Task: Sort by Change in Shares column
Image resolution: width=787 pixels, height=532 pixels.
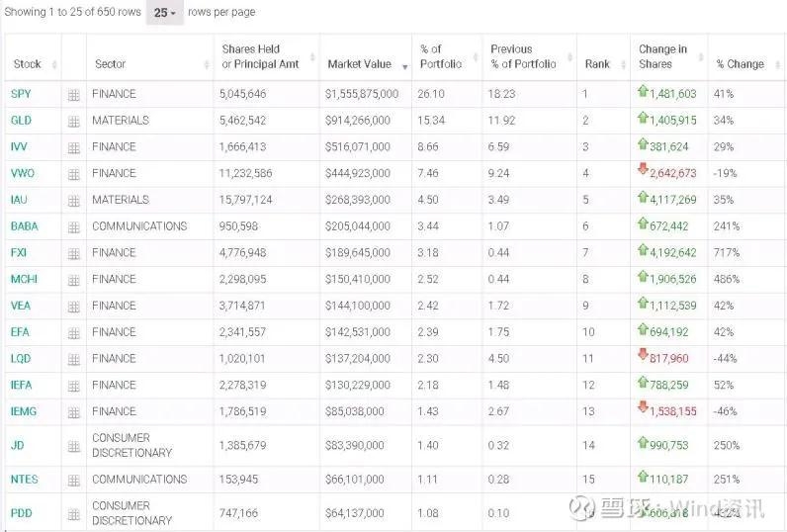Action: (x=669, y=57)
